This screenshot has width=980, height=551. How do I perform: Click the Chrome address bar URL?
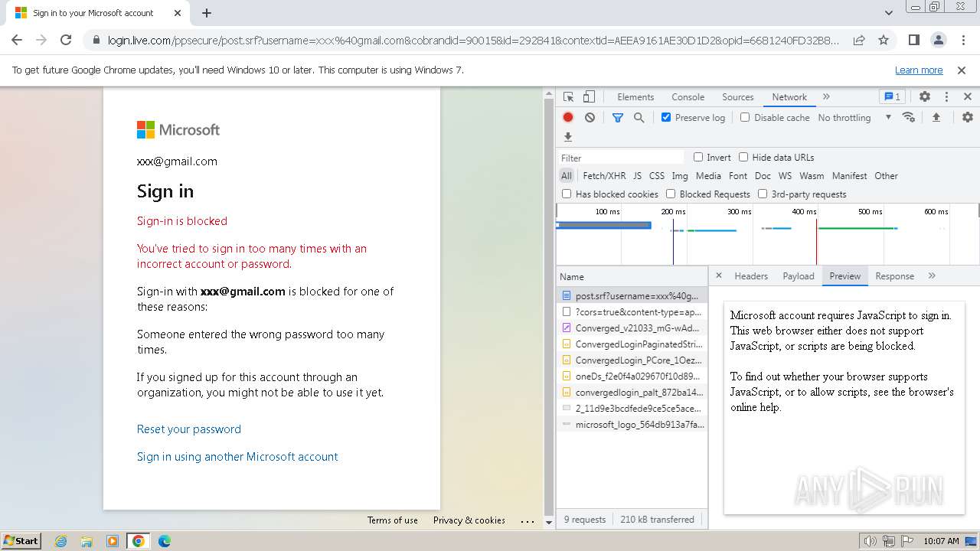click(x=473, y=40)
